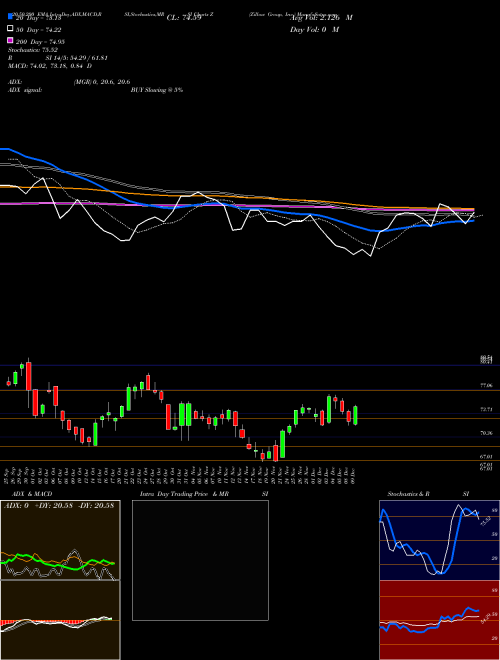
Task: Click the 'Day Vol: 0 M' text
Action: point(314,30)
